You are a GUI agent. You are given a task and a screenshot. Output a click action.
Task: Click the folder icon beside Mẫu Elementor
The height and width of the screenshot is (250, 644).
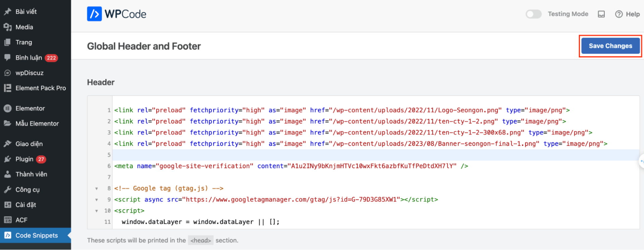coord(7,123)
